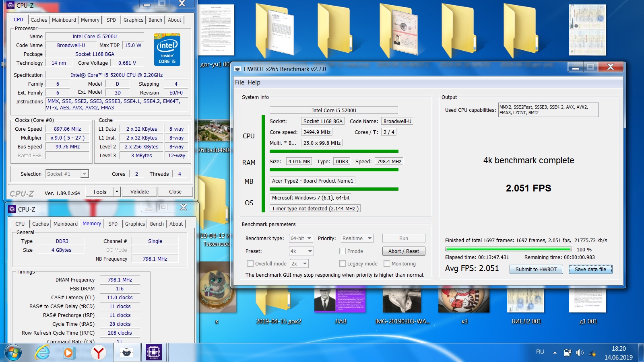Open About tab in top CPU-Z window
The width and height of the screenshot is (644, 362).
pyautogui.click(x=175, y=20)
